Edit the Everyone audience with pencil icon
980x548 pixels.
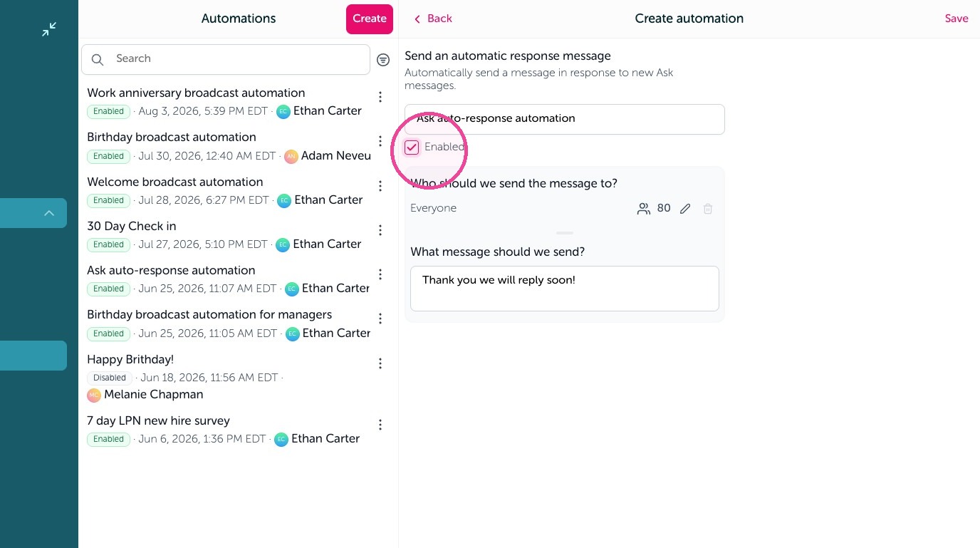685,209
